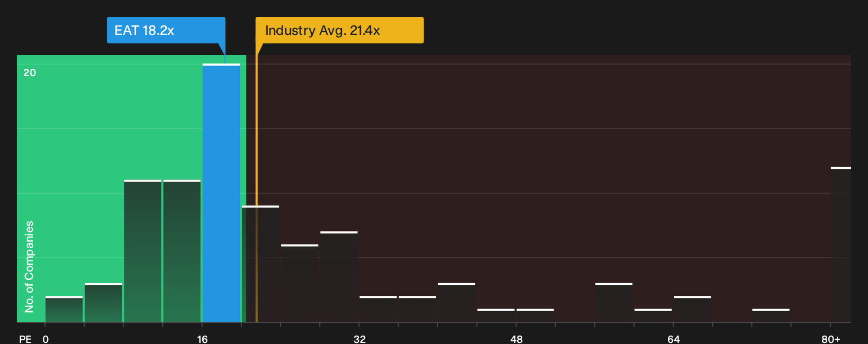Viewport: 868px width, 344px height.
Task: Click the '20' y-axis value
Action: click(x=30, y=73)
